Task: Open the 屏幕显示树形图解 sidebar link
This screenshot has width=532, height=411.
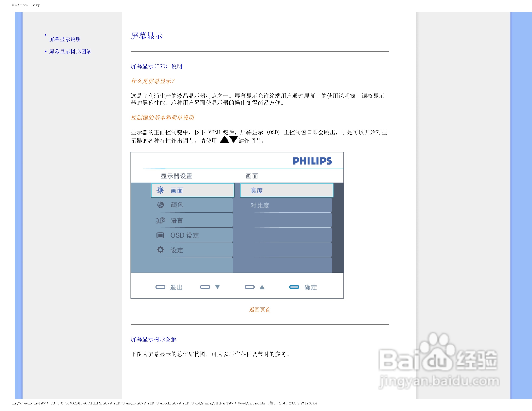Action: pos(70,52)
